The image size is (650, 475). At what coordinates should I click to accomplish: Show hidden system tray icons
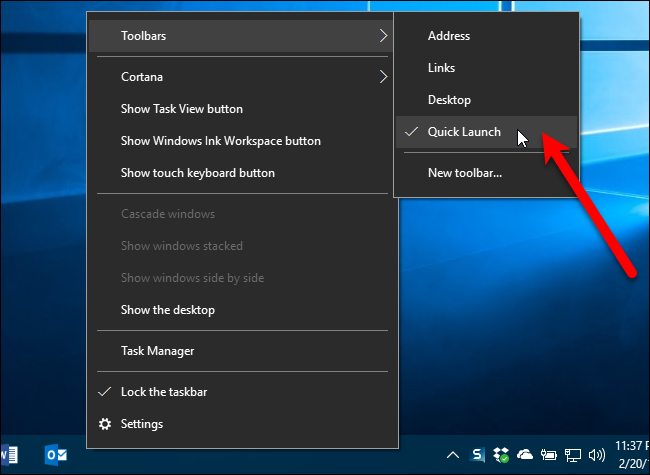point(451,455)
